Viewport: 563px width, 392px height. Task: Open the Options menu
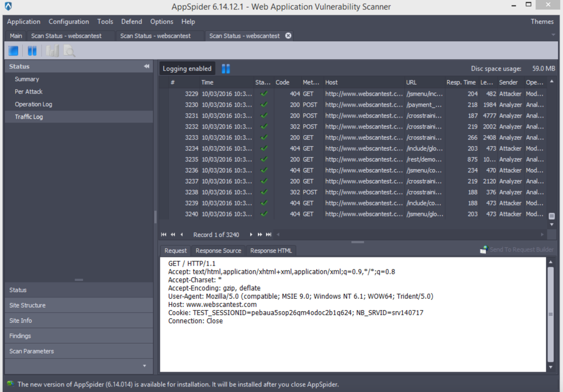coord(162,22)
